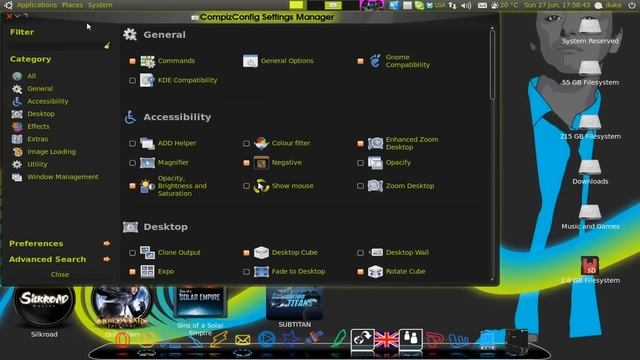Image resolution: width=640 pixels, height=360 pixels.
Task: Open the System menu
Action: [100, 5]
